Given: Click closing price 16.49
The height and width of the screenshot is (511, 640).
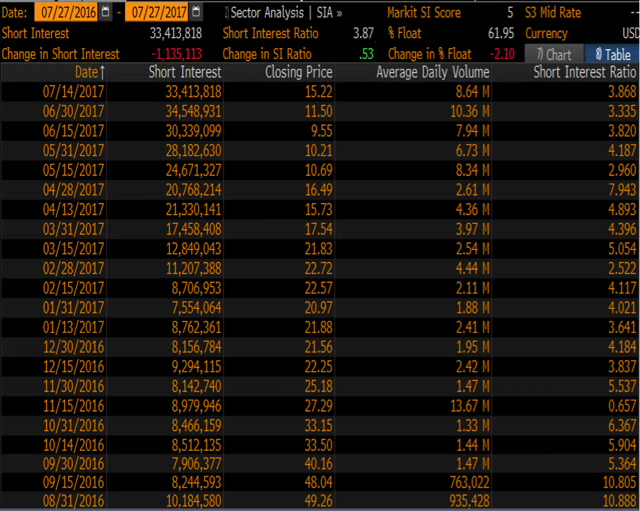Looking at the screenshot, I should pos(319,190).
